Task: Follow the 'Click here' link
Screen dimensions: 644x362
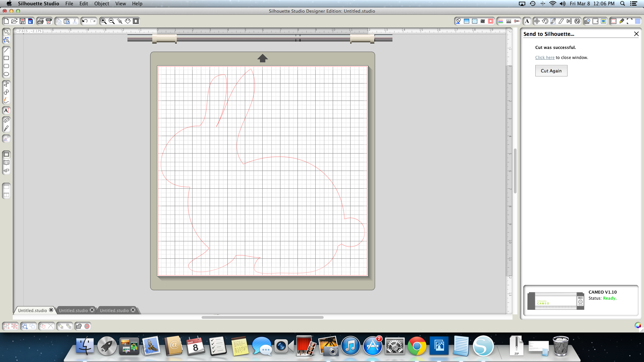Action: pyautogui.click(x=545, y=58)
